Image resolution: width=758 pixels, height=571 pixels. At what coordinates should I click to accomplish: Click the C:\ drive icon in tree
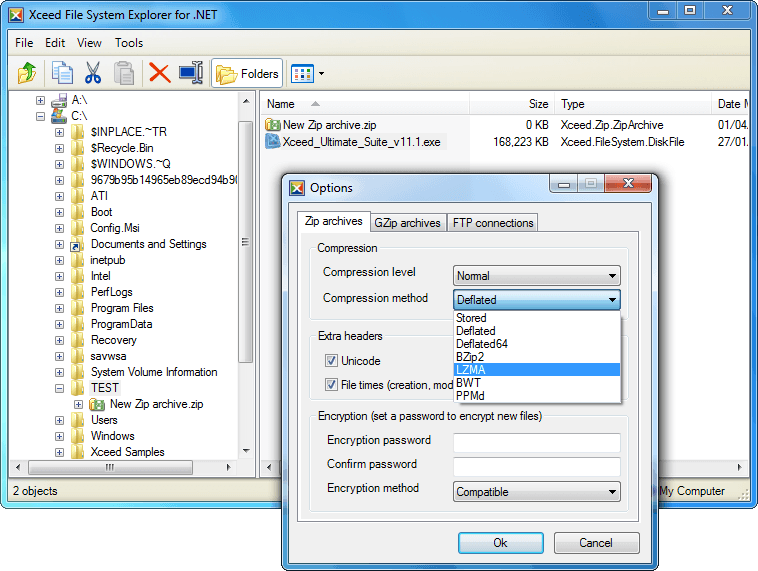pyautogui.click(x=59, y=116)
